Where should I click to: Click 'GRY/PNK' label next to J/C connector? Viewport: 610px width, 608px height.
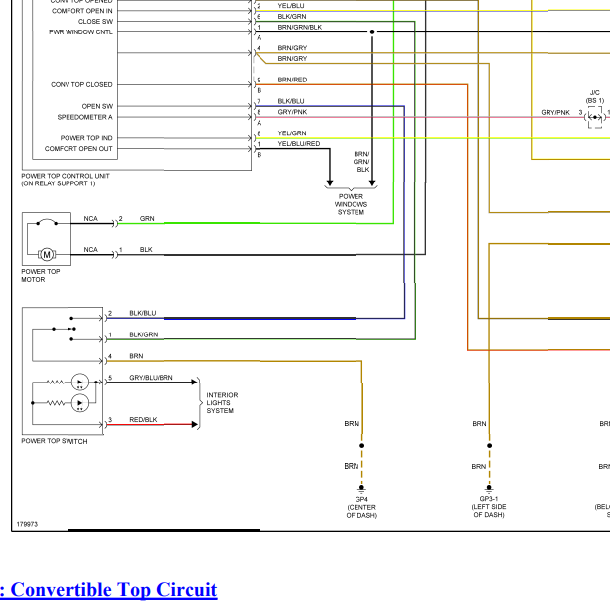(x=556, y=112)
